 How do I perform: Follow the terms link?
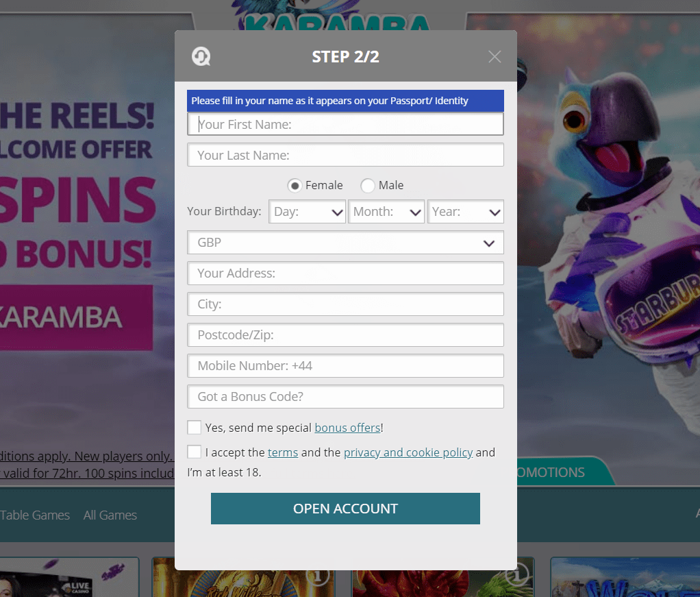283,452
